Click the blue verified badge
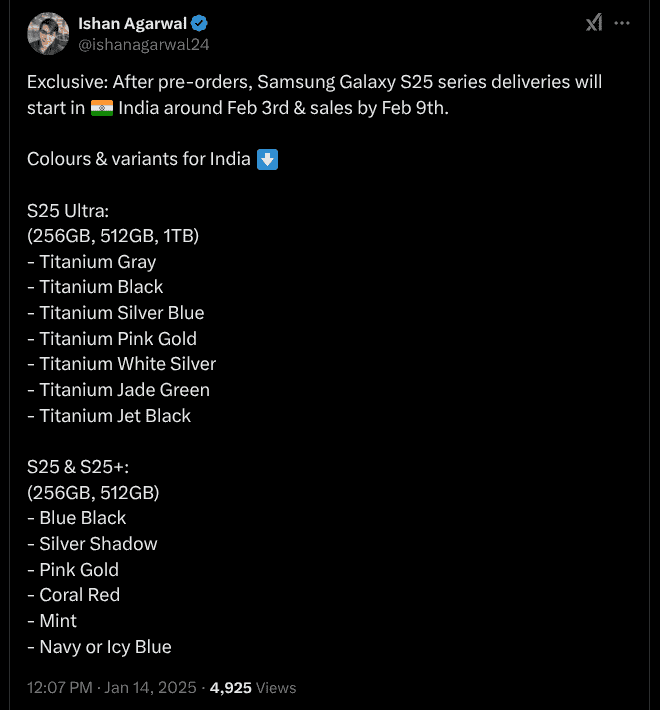660x710 pixels. tap(200, 24)
